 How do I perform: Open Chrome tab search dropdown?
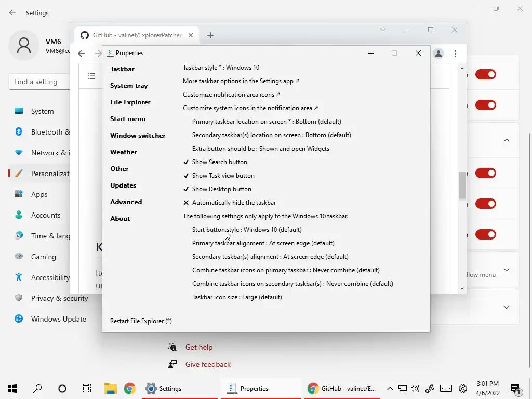(383, 30)
